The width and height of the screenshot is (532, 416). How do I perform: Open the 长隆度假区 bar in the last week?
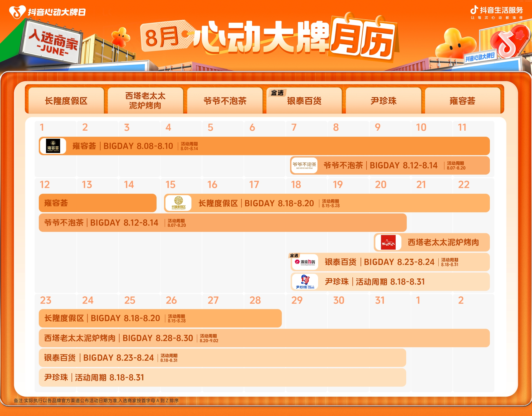160,318
